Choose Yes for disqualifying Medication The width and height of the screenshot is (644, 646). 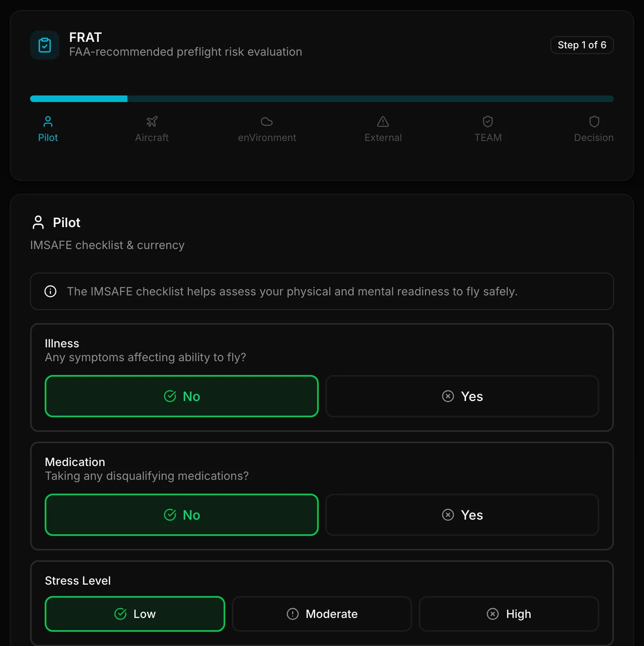(x=462, y=515)
